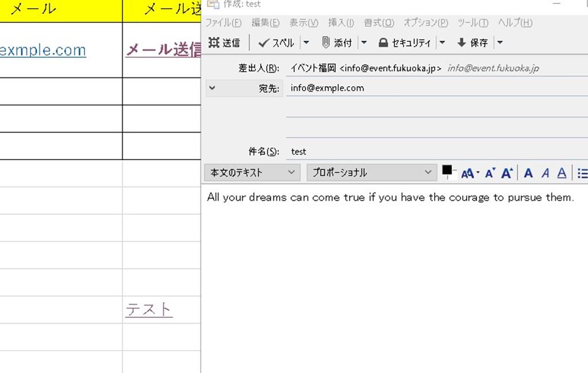
Task: Pick text color from black swatch
Action: pyautogui.click(x=447, y=170)
